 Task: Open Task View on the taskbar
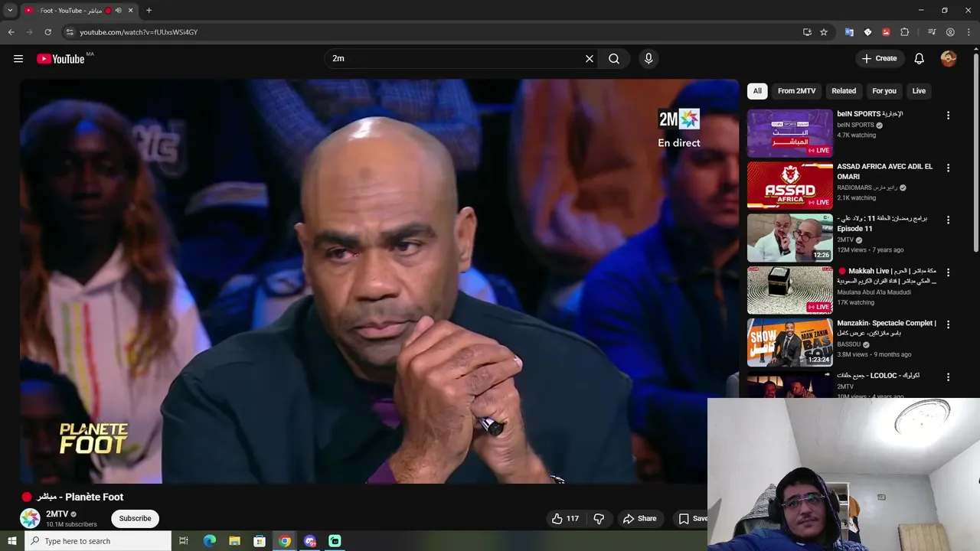(x=184, y=541)
